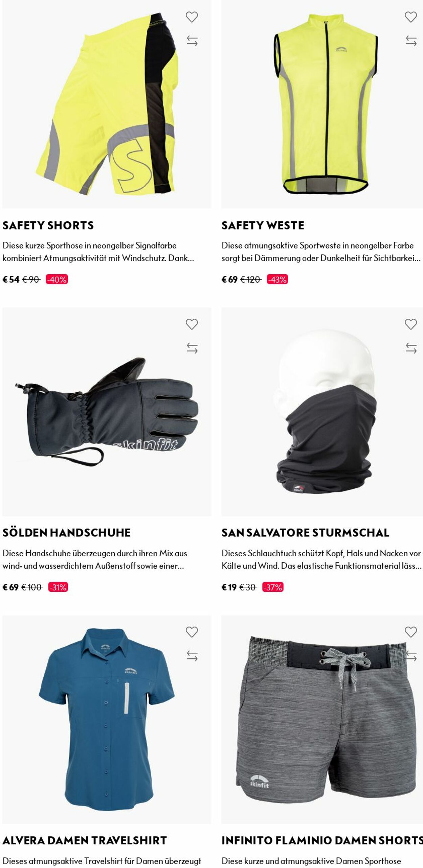
Task: Add Alvera Damen Travelshirt to wishlist
Action: tap(192, 632)
